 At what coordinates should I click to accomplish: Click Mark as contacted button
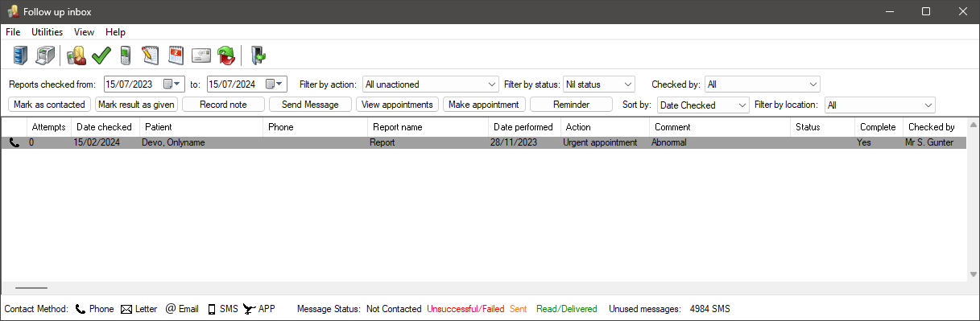(x=49, y=105)
